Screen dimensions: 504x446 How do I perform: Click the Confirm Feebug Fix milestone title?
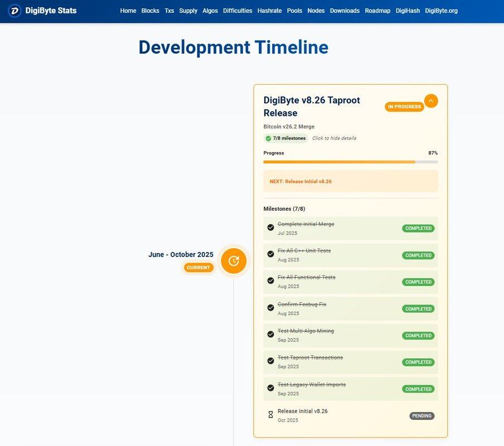point(302,304)
